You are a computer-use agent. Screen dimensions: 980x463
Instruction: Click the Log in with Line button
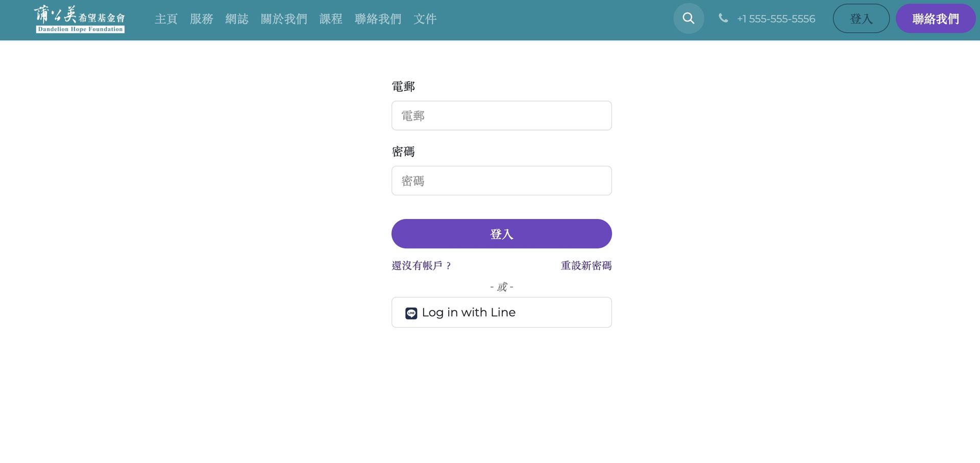501,312
